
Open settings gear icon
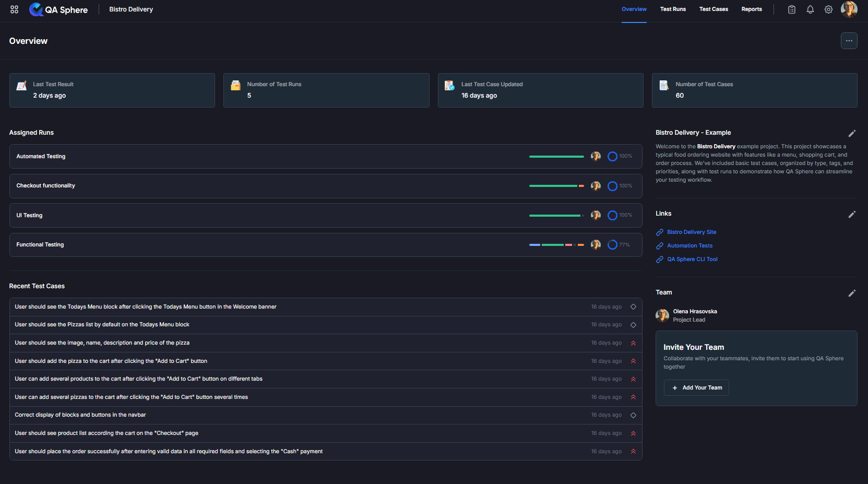828,9
